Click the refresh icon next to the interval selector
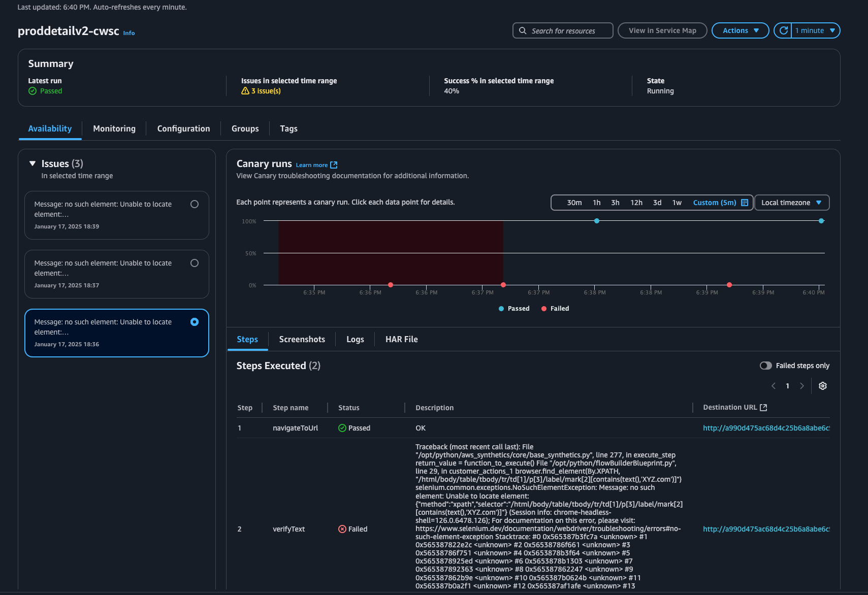The width and height of the screenshot is (868, 595). (x=783, y=30)
